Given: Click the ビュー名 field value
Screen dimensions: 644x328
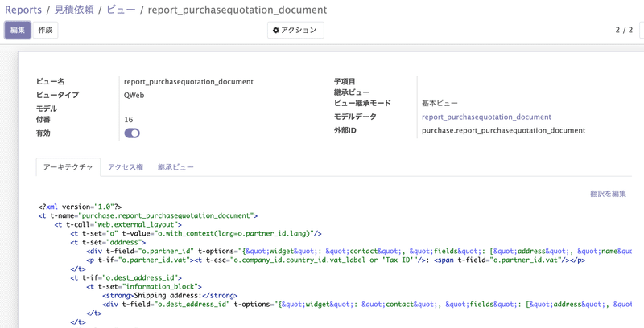Looking at the screenshot, I should point(188,81).
